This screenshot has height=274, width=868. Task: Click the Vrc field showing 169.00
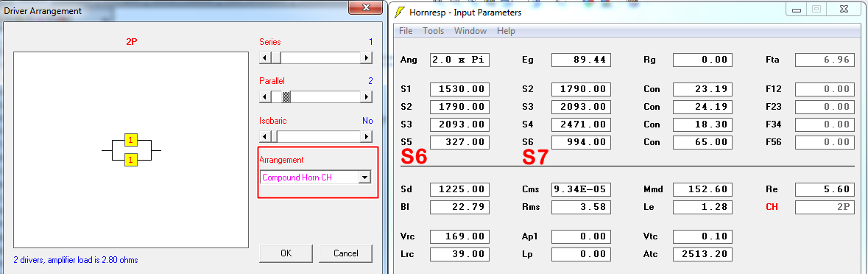459,236
